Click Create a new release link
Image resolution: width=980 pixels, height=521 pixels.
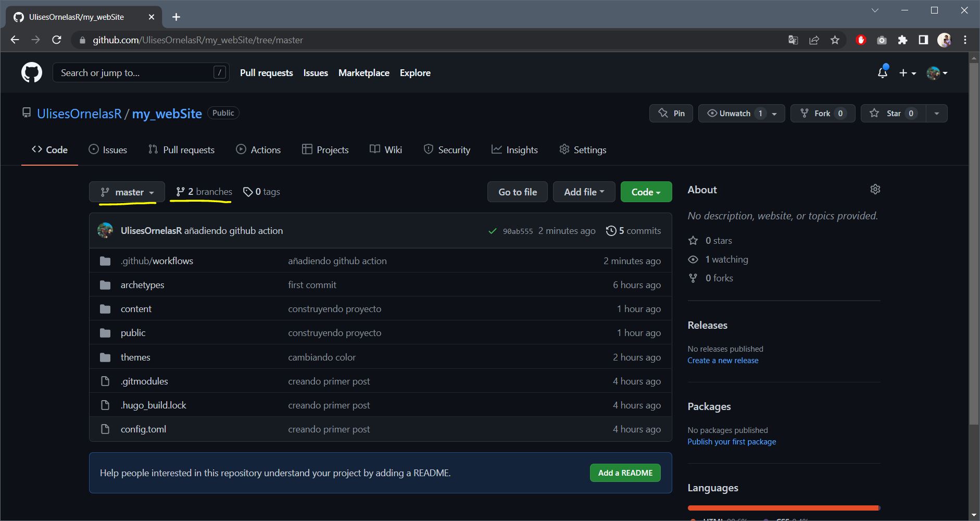(723, 361)
